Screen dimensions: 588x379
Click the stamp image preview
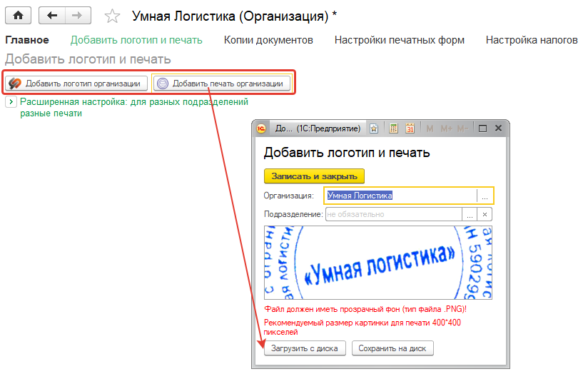point(378,262)
